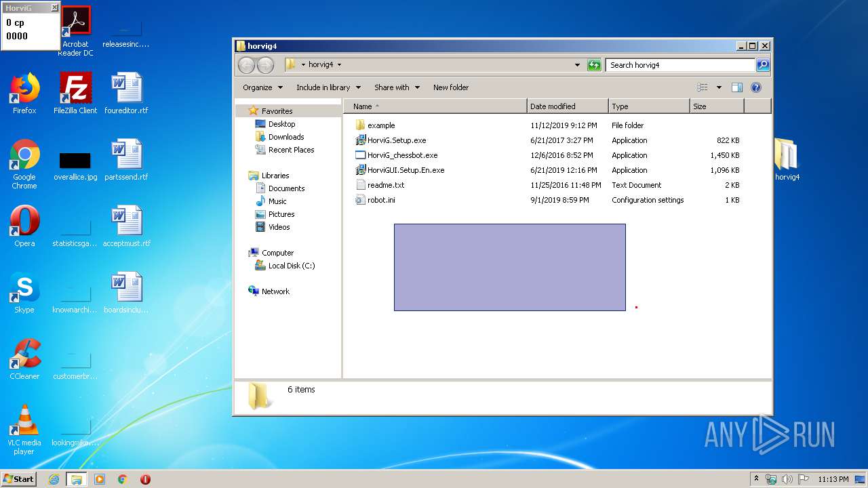Select partssend.rtf on the desktop
Screen dimensions: 868x488
(x=126, y=160)
